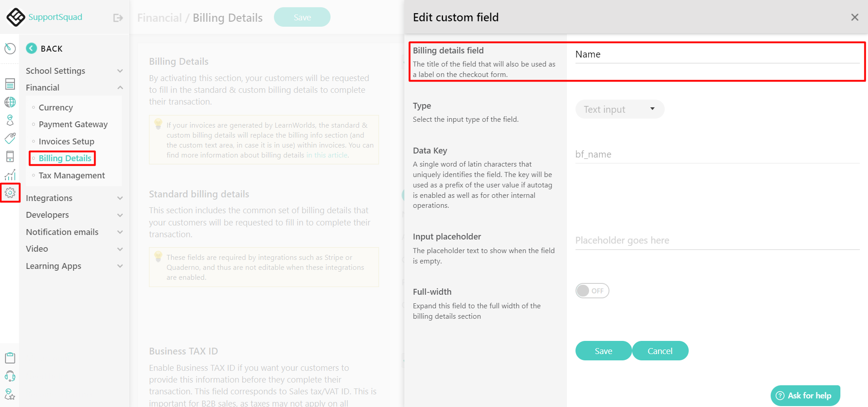View the analytics chart icon
The image size is (868, 407).
(10, 174)
